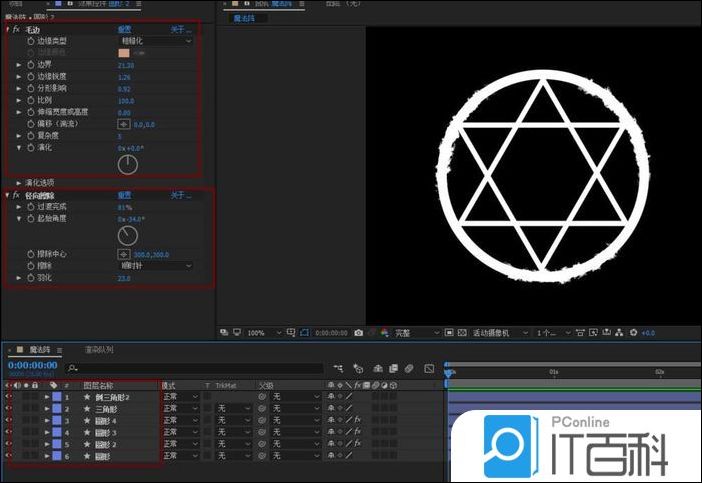Click 重置 for the 毛边 effect
The width and height of the screenshot is (702, 483).
coord(125,30)
